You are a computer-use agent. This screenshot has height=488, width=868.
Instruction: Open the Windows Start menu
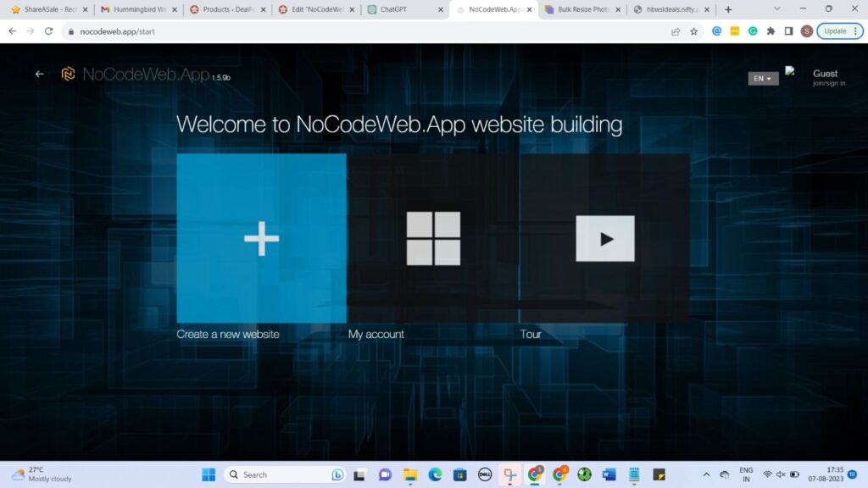(x=209, y=474)
